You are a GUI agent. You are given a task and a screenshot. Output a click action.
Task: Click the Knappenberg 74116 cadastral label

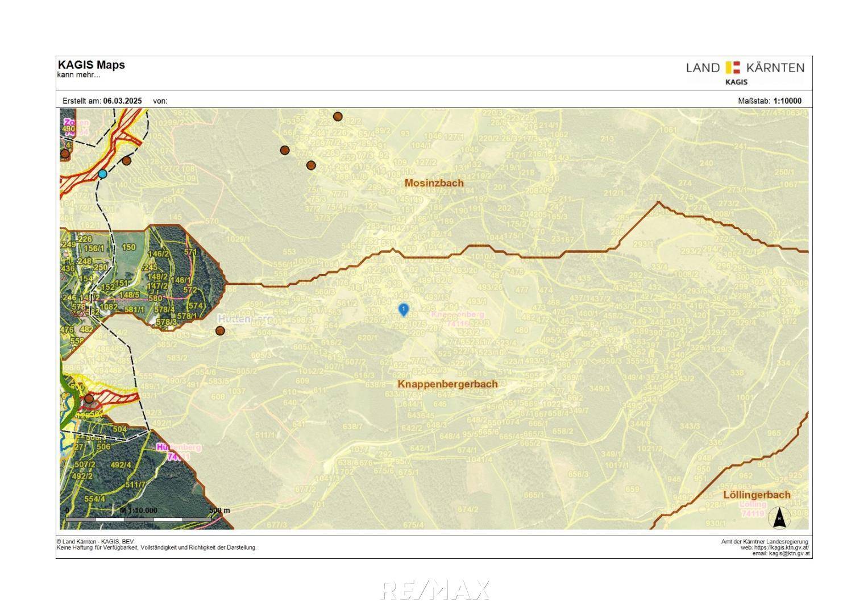(x=458, y=319)
